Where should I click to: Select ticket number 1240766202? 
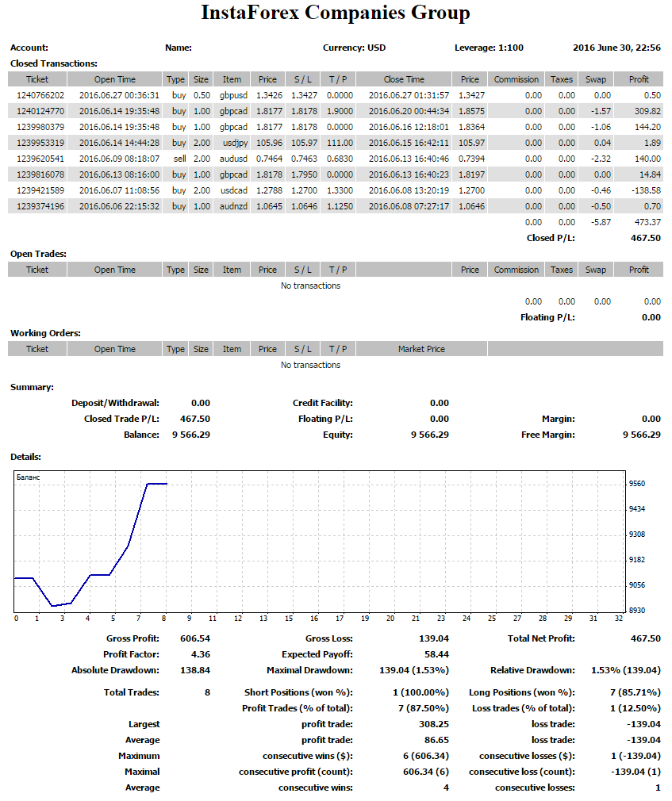click(40, 95)
